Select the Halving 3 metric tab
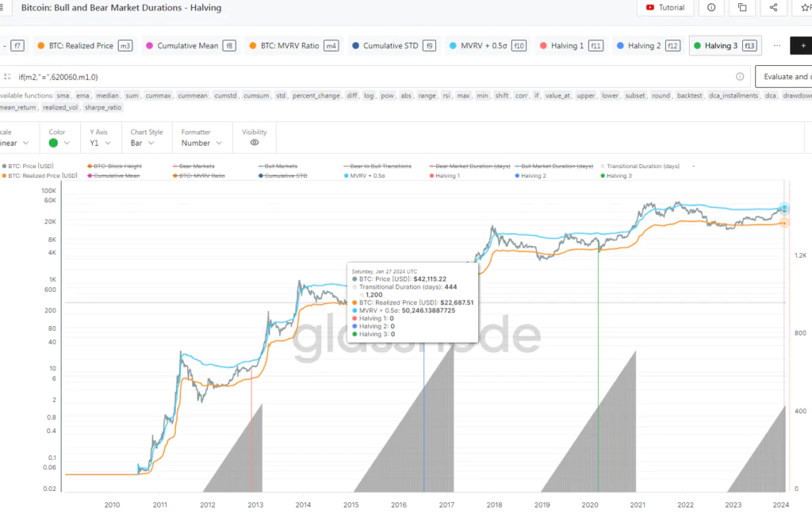 725,45
